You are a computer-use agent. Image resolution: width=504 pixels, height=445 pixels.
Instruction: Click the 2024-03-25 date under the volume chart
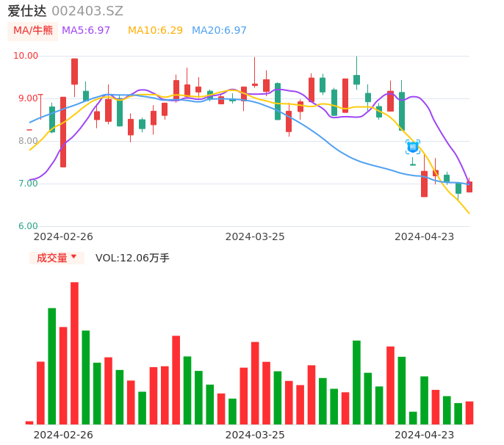255,434
